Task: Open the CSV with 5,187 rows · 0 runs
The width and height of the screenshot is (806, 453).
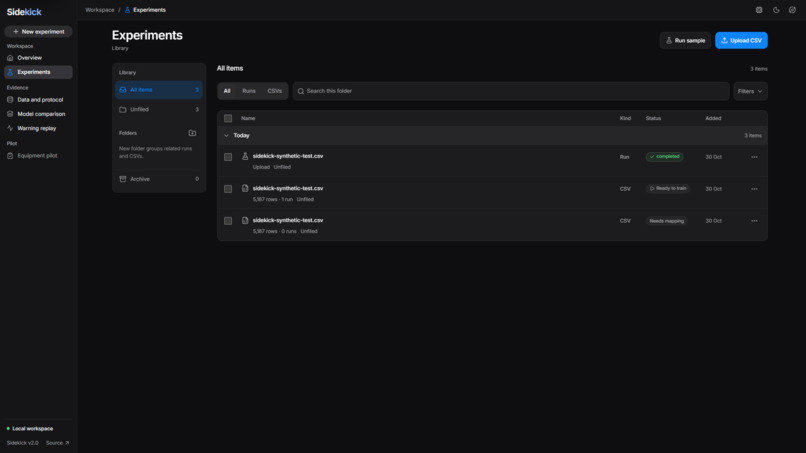Action: coord(288,220)
